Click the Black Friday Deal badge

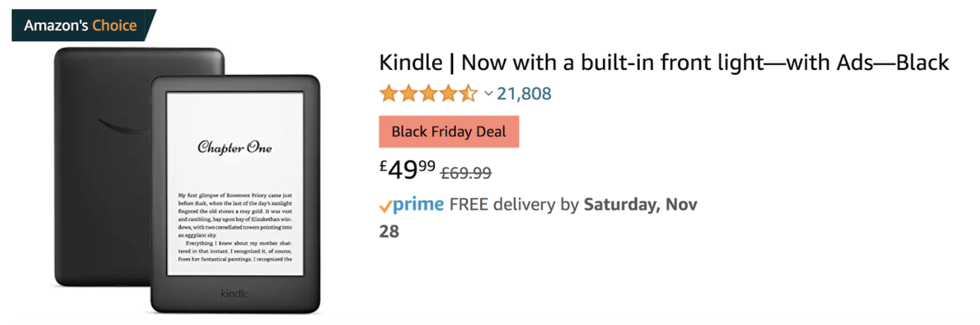[x=448, y=131]
